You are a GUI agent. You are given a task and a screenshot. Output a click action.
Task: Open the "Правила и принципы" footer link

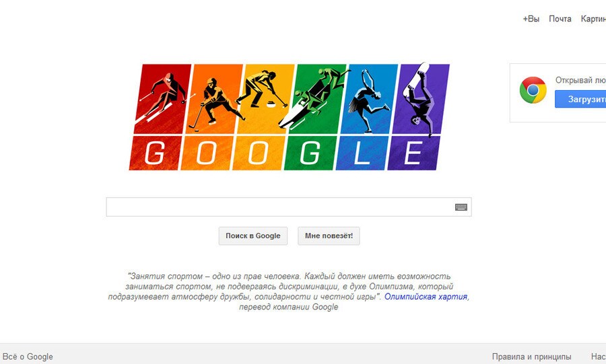point(531,357)
